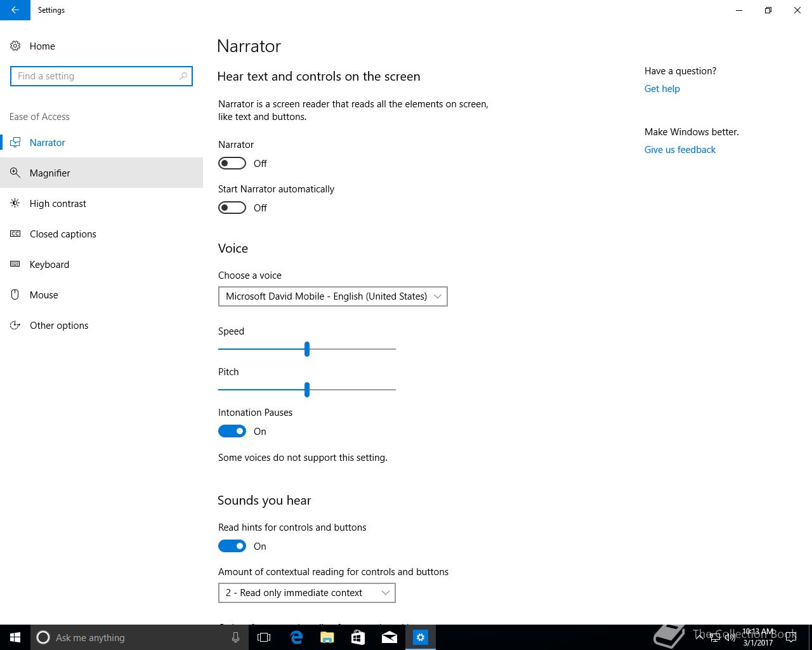The image size is (812, 650).
Task: Click the Home gear icon
Action: pos(15,46)
